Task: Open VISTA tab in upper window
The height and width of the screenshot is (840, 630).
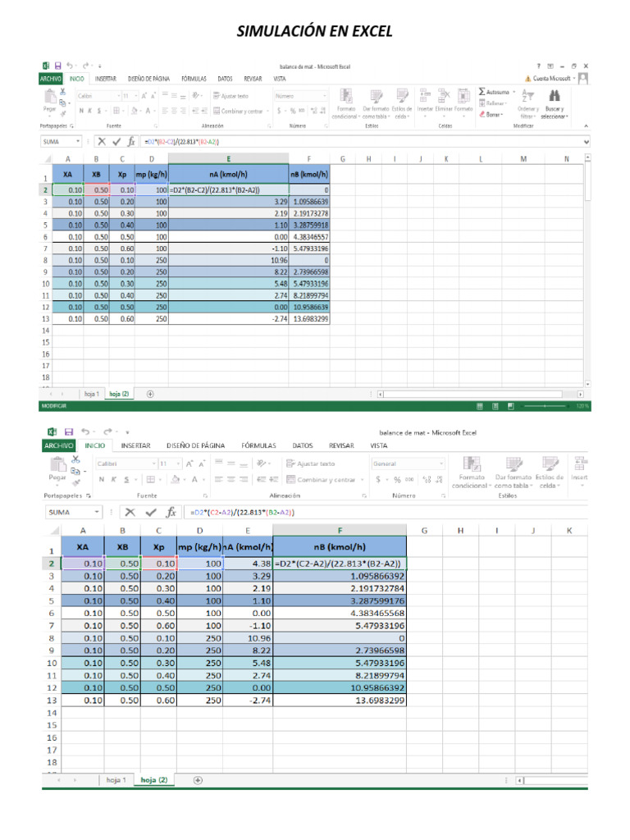Action: 280,79
